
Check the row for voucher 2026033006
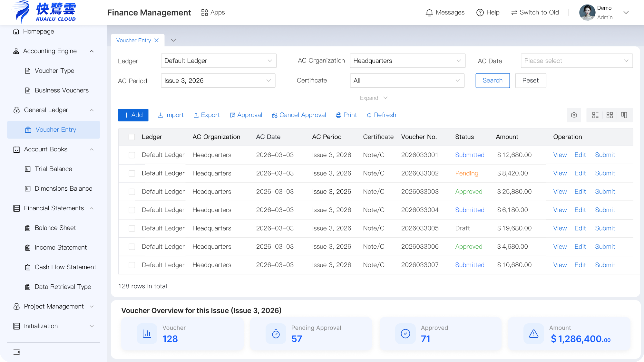(132, 247)
